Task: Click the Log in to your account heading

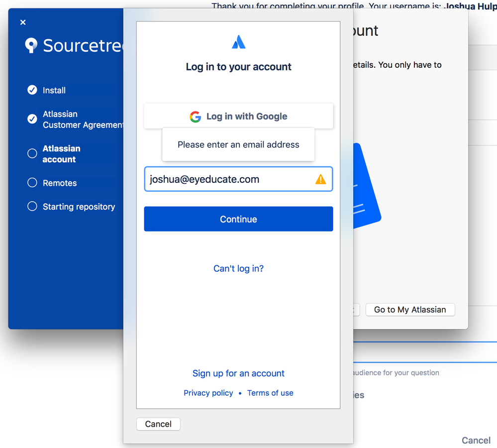Action: pyautogui.click(x=238, y=67)
